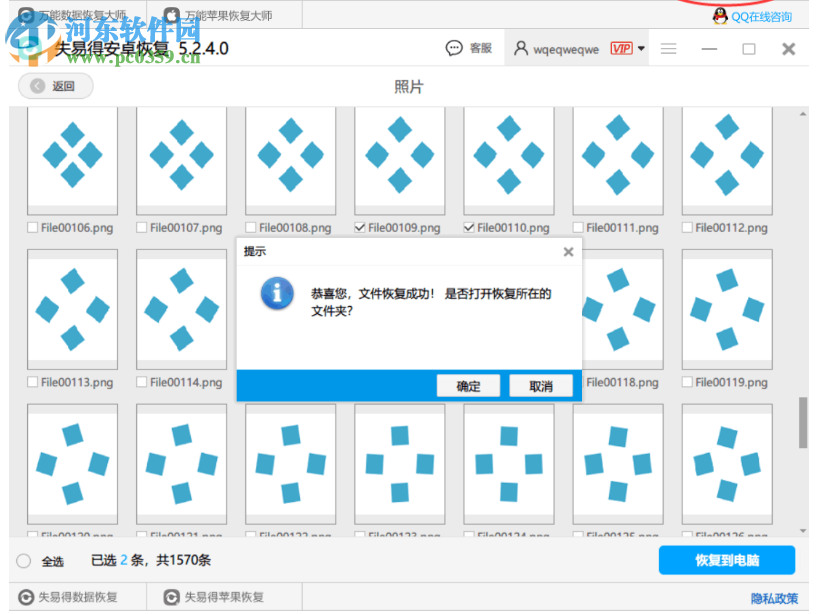Select the 全选 select-all radio button
Viewport: 823px width, 614px height.
[x=24, y=560]
